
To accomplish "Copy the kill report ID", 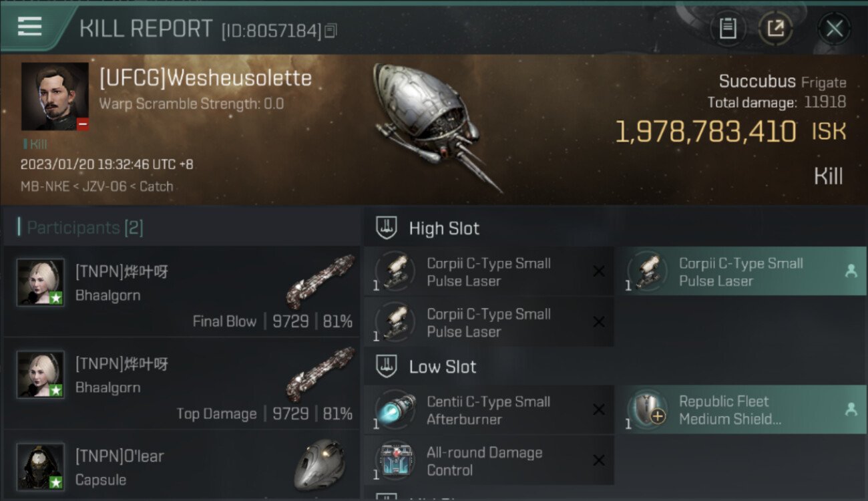I will [x=331, y=30].
